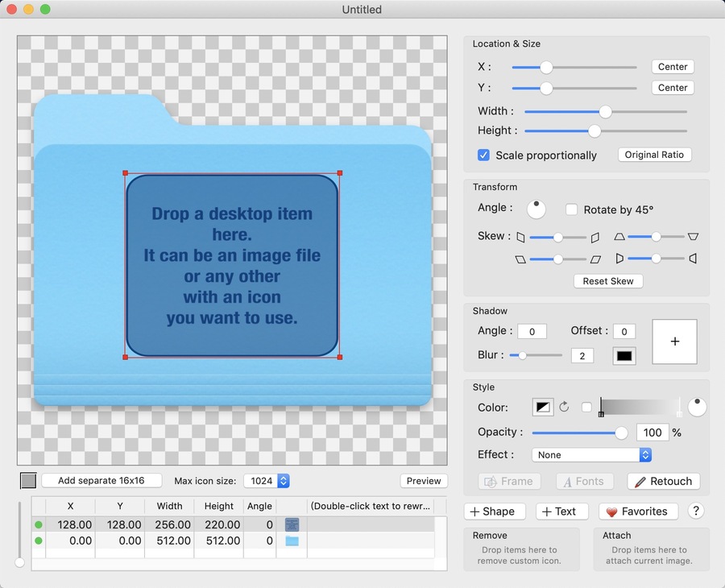
Task: Click the shadow Offset input field
Action: coord(623,331)
